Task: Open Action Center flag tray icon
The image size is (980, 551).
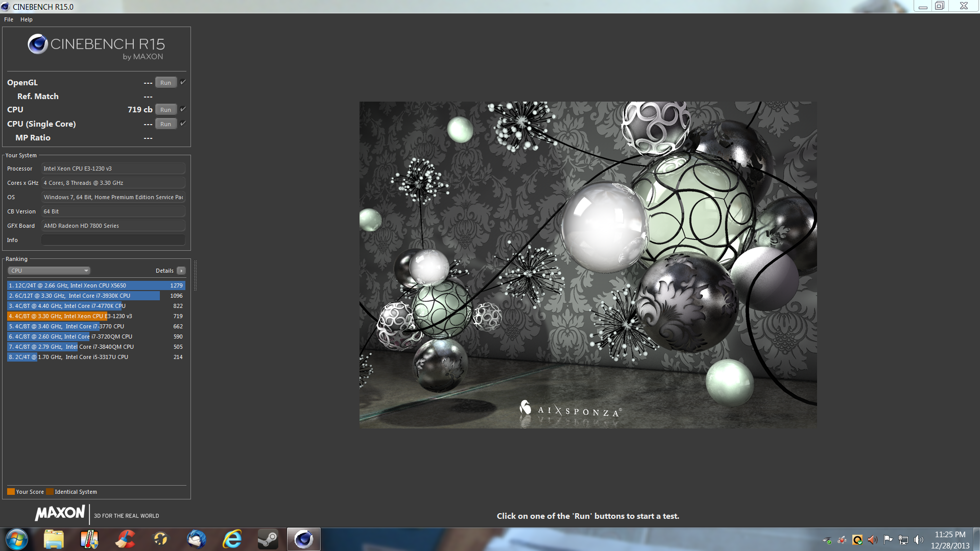Action: coord(888,540)
